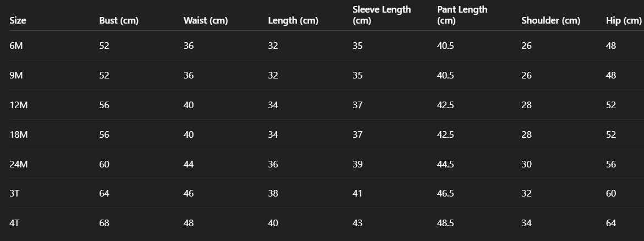The height and width of the screenshot is (241, 644).
Task: Select the 18M size row label
Action: [18, 135]
